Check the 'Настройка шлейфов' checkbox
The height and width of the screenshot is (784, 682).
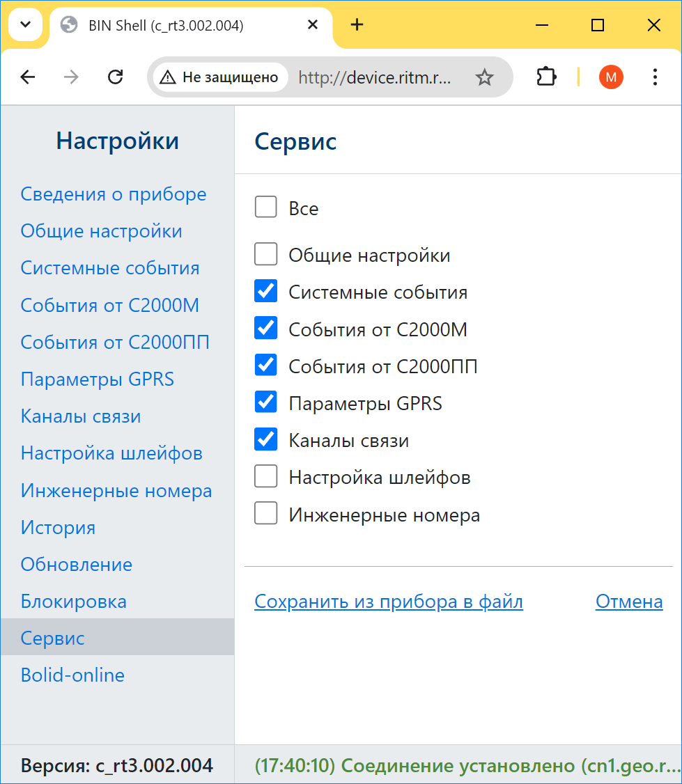265,476
